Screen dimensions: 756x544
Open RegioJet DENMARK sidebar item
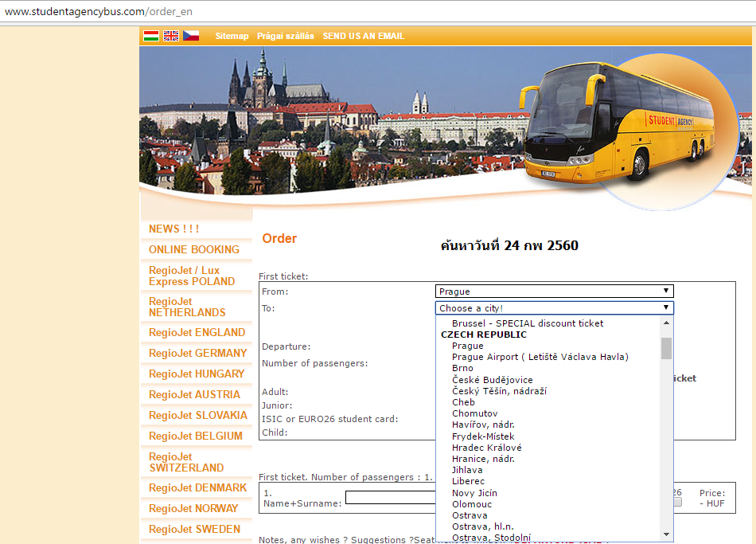coord(197,488)
